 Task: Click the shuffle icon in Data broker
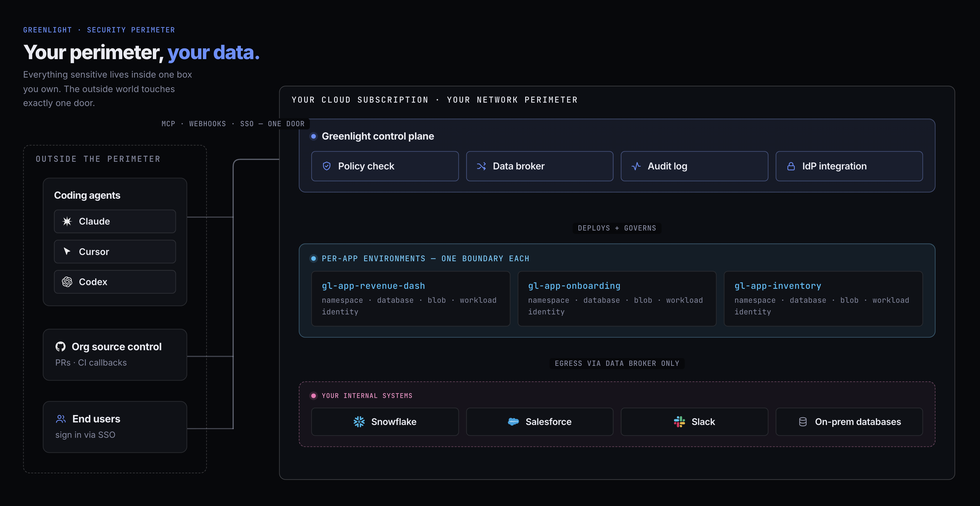481,166
